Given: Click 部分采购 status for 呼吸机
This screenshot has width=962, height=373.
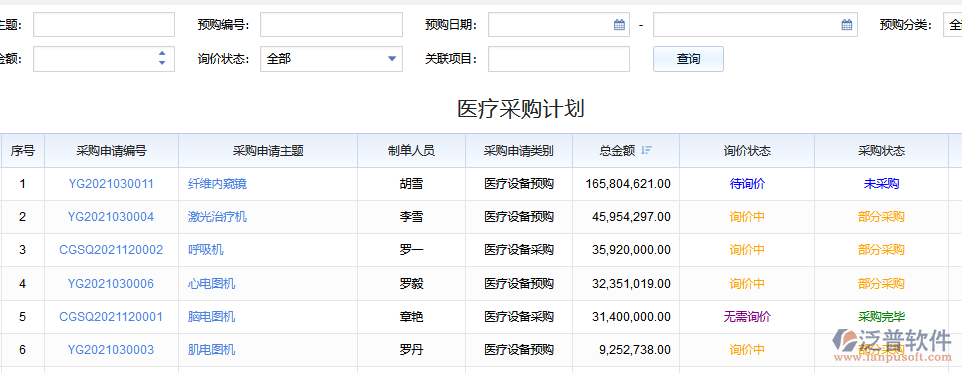Looking at the screenshot, I should (x=882, y=250).
